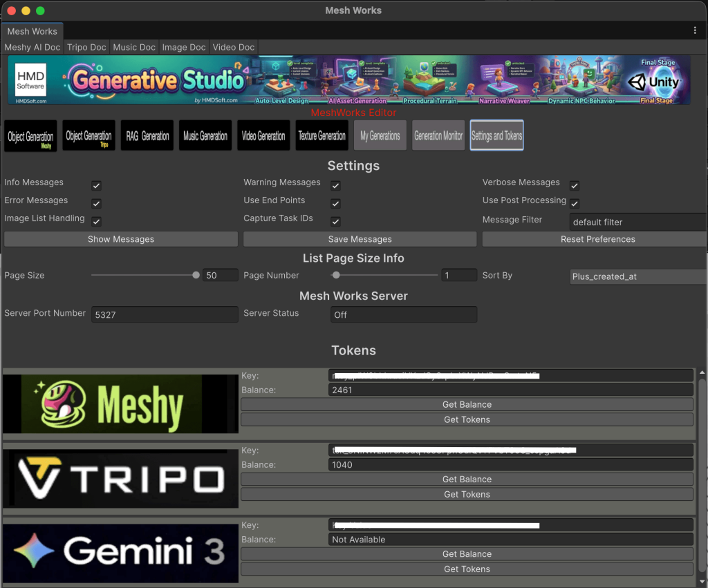
Task: Click Reset Preferences button
Action: coord(595,239)
